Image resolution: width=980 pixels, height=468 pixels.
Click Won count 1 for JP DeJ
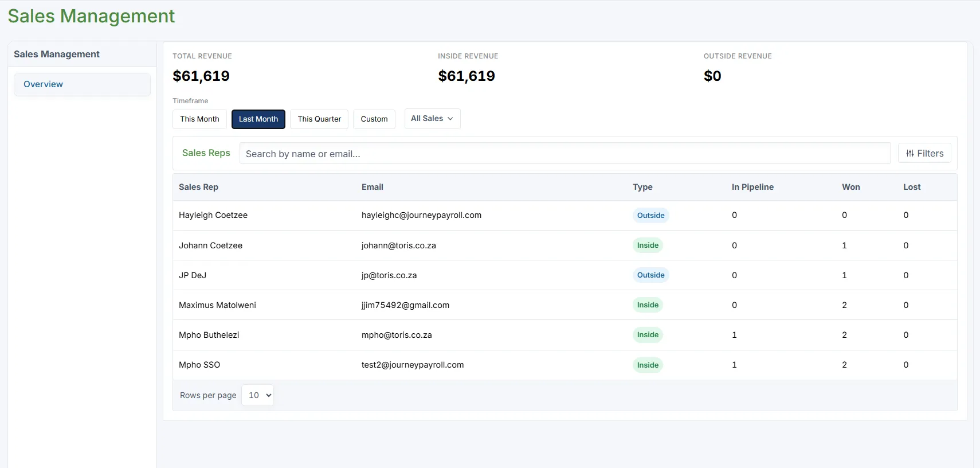844,275
